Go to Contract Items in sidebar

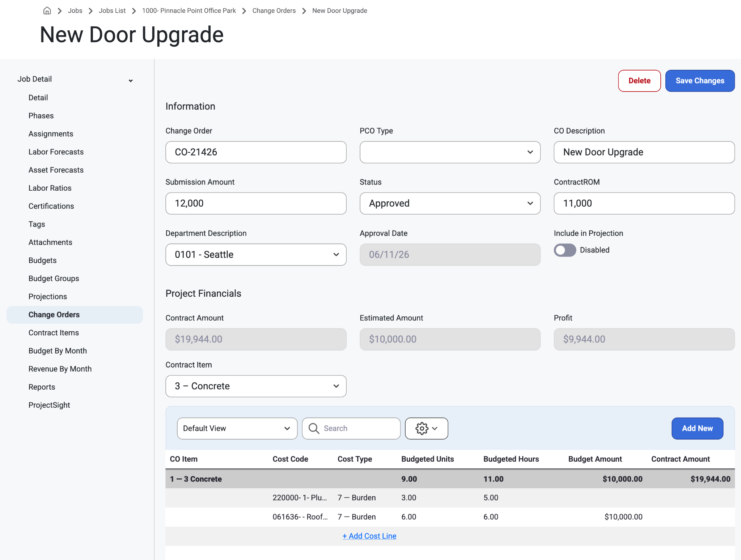coord(54,333)
